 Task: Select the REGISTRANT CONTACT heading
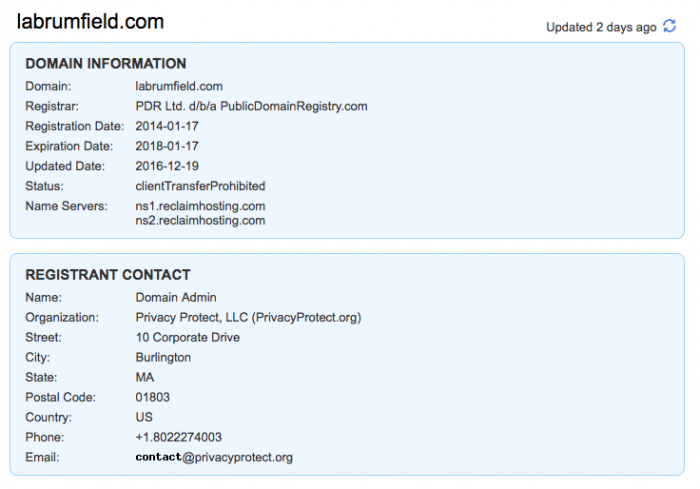pyautogui.click(x=108, y=275)
